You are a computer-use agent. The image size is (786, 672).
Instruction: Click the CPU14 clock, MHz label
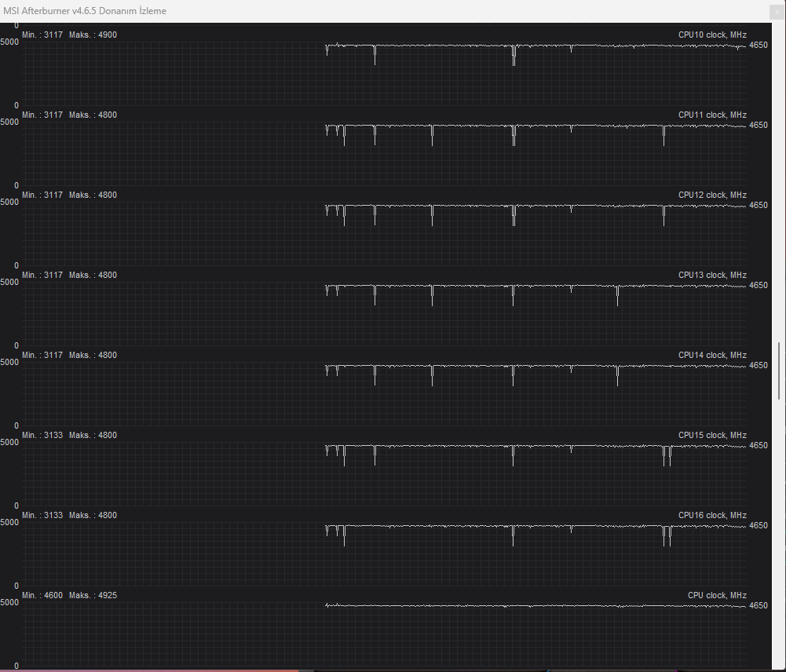point(712,356)
